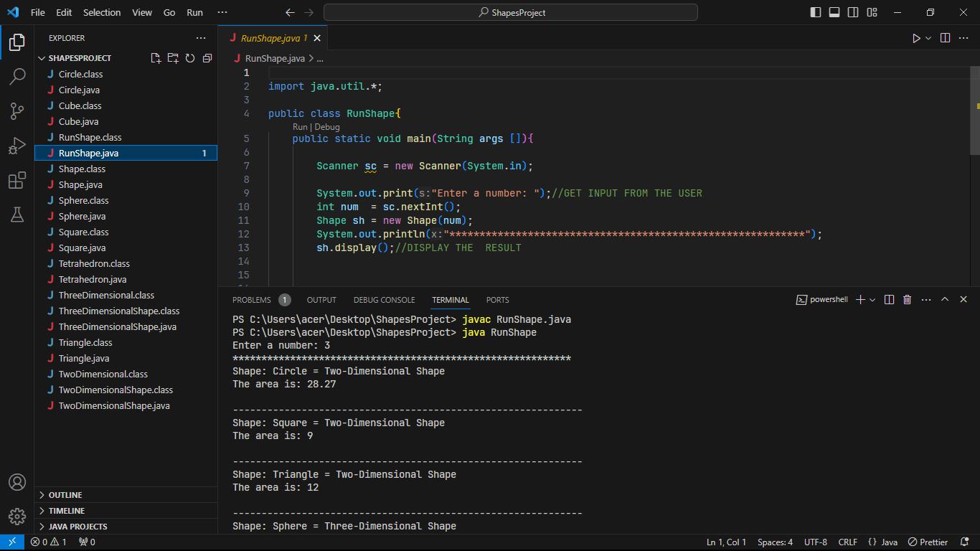Close the terminal panel
Image resolution: width=980 pixels, height=551 pixels.
pyautogui.click(x=963, y=300)
